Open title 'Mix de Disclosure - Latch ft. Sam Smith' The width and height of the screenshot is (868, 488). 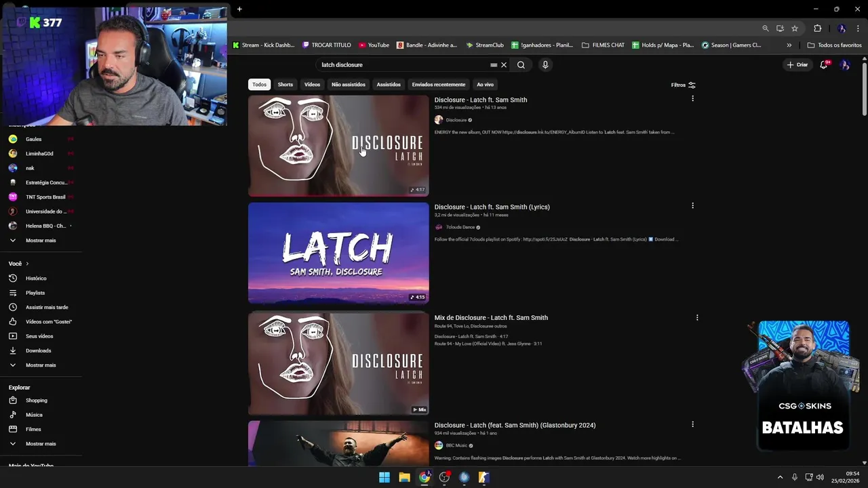tap(491, 317)
